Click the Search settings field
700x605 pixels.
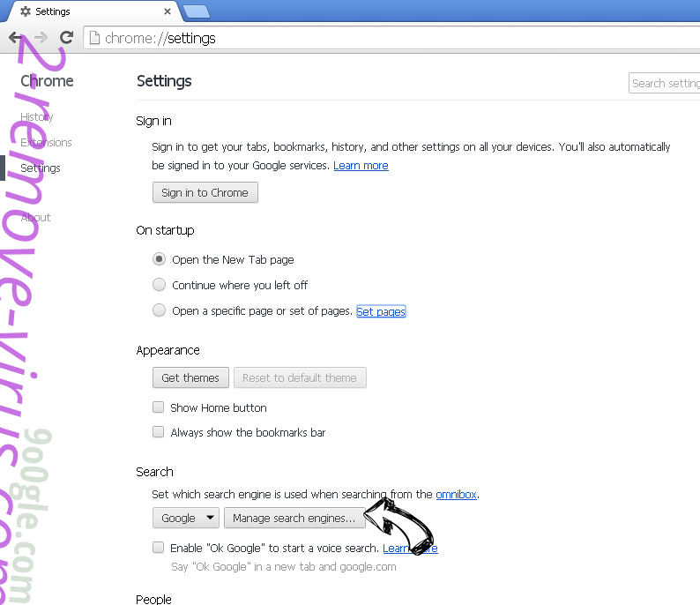664,83
